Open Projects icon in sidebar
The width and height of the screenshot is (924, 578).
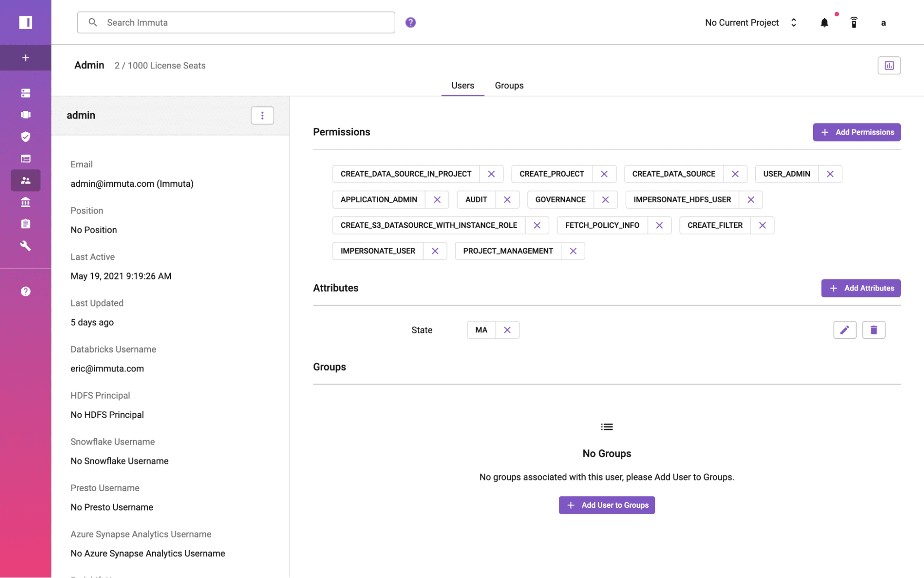[x=25, y=115]
